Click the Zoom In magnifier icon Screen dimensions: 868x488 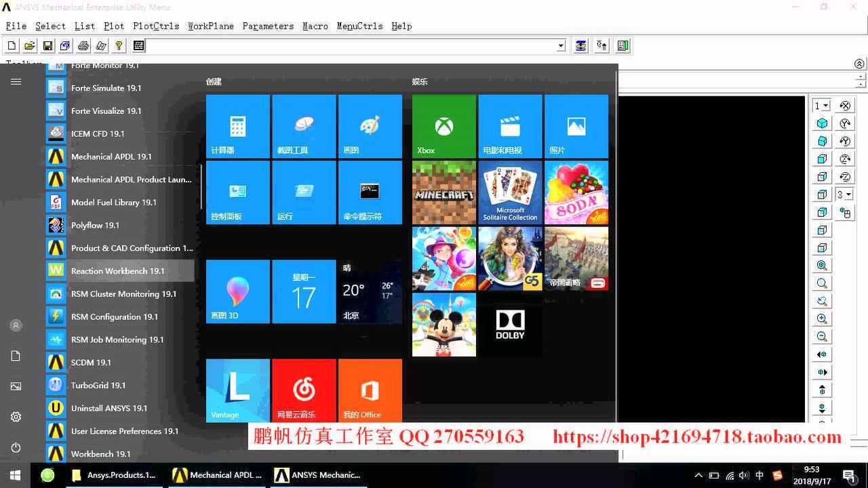coord(822,319)
